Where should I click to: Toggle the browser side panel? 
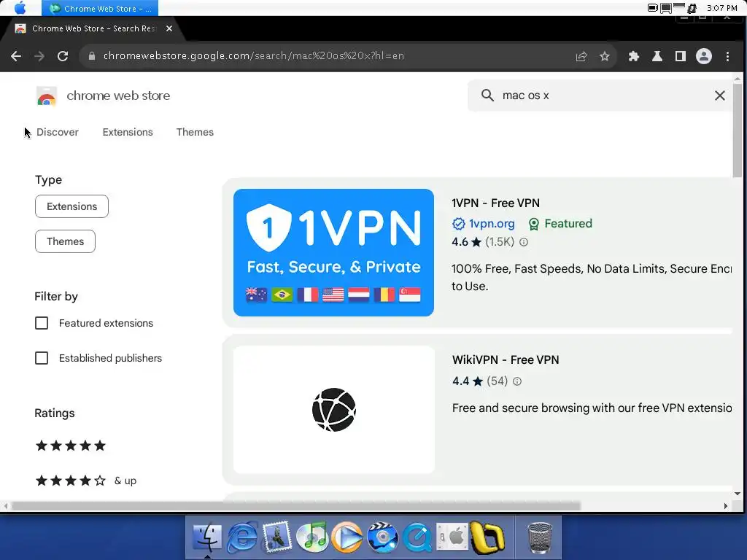pyautogui.click(x=681, y=56)
